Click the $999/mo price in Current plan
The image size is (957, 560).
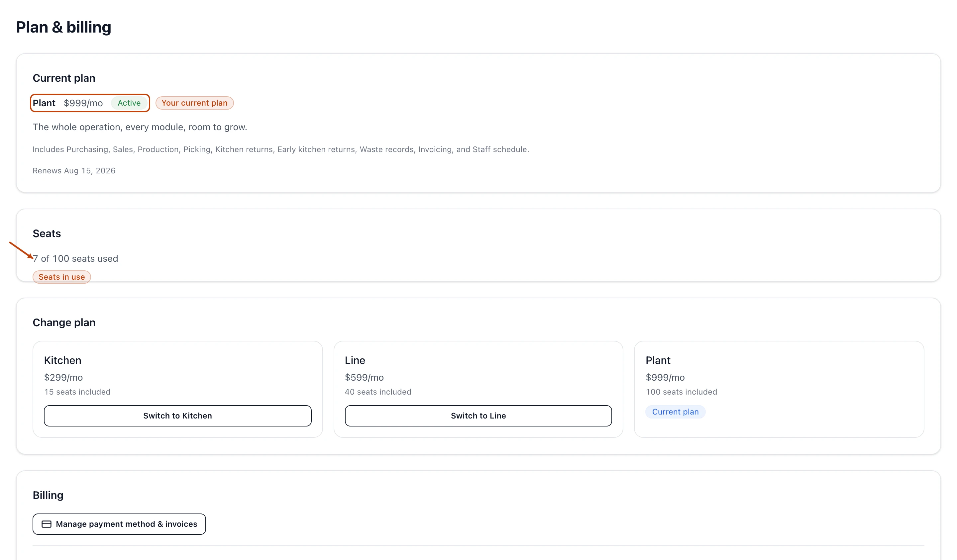pyautogui.click(x=83, y=103)
